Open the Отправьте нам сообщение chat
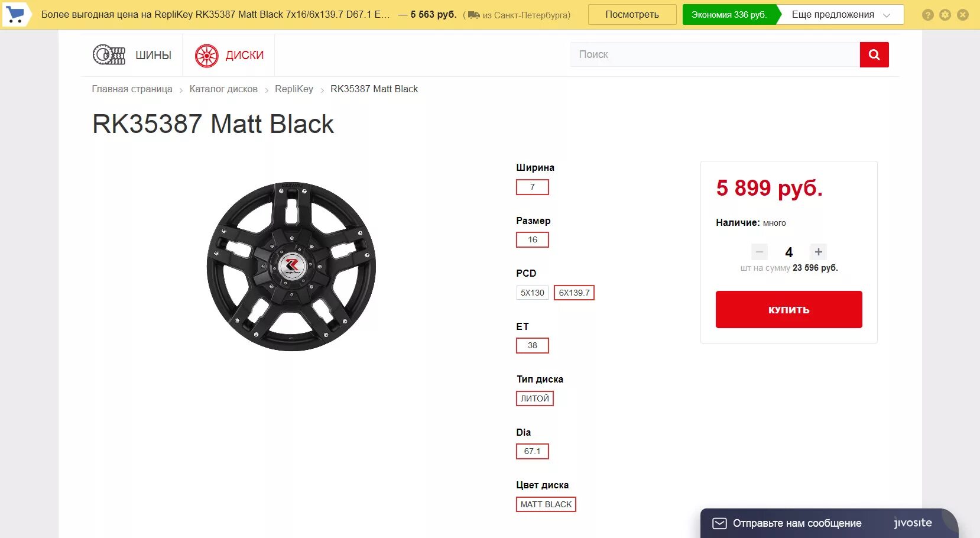This screenshot has height=538, width=980. coord(797,523)
